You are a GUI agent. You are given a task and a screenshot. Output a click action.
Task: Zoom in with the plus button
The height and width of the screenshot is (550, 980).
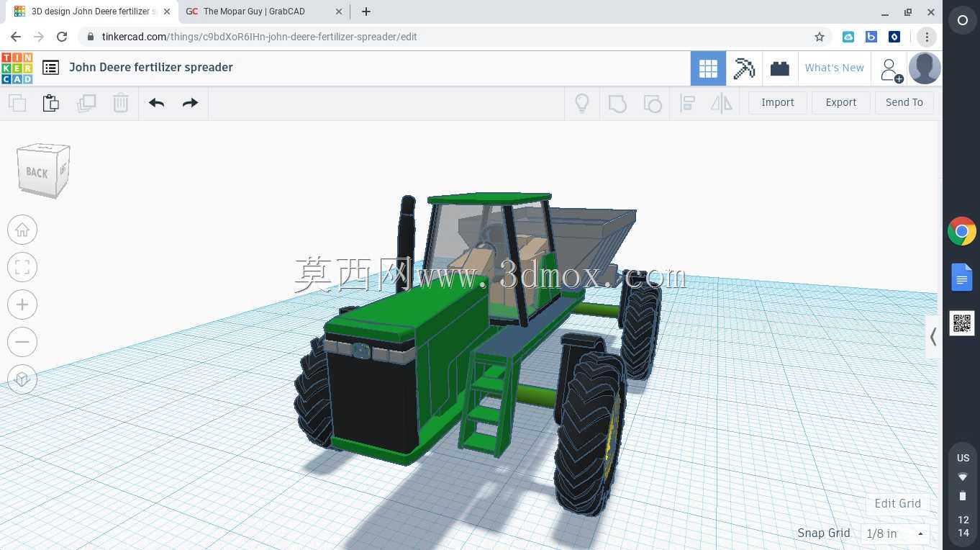coord(22,305)
